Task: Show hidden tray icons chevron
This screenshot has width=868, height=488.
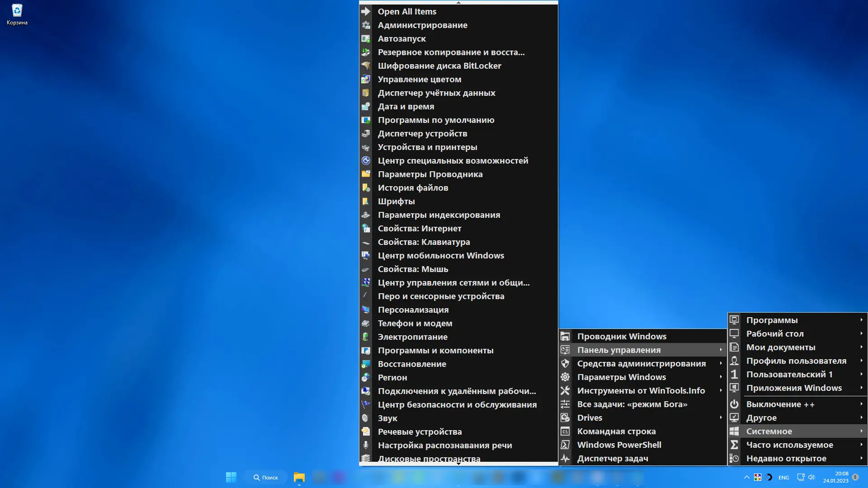Action: point(746,477)
